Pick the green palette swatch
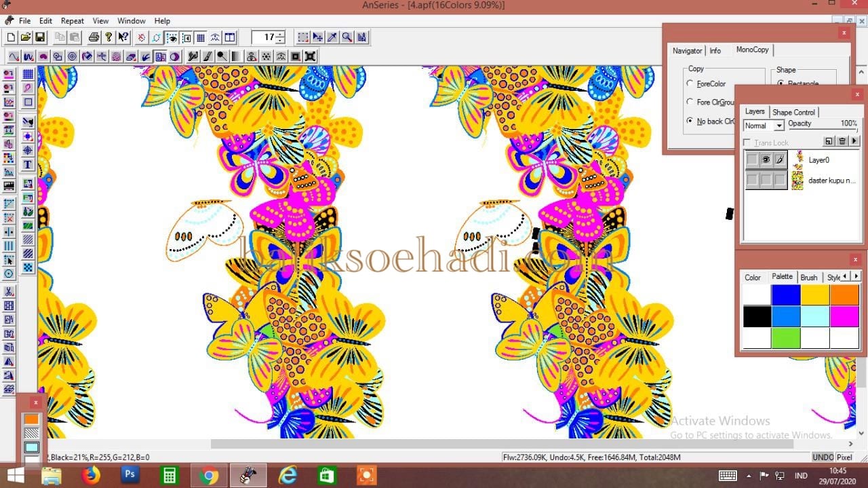 click(x=786, y=337)
